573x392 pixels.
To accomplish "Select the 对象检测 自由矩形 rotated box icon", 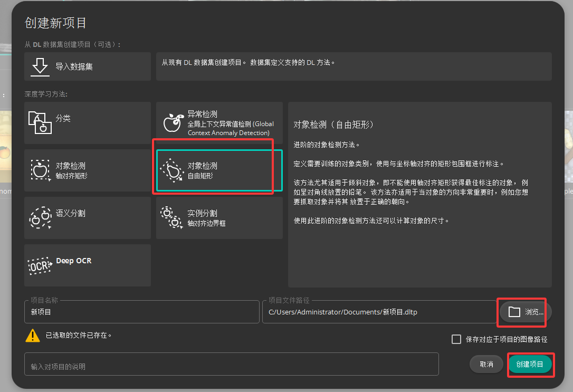I will [171, 170].
